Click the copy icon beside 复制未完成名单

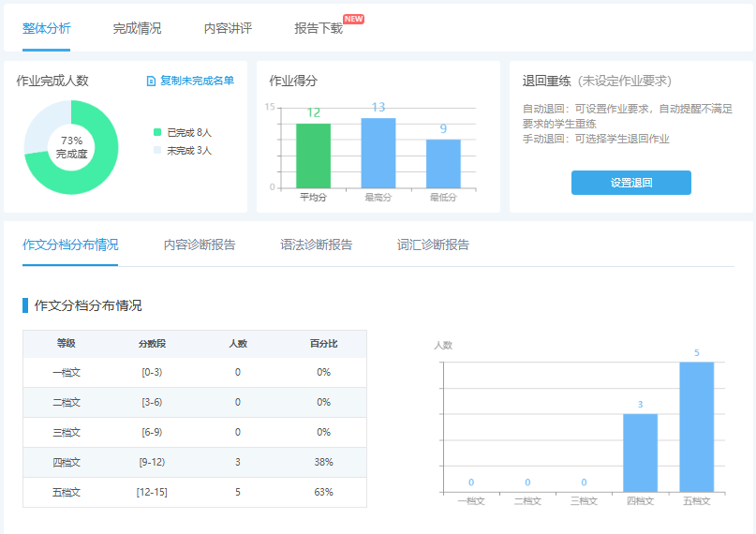coord(151,82)
